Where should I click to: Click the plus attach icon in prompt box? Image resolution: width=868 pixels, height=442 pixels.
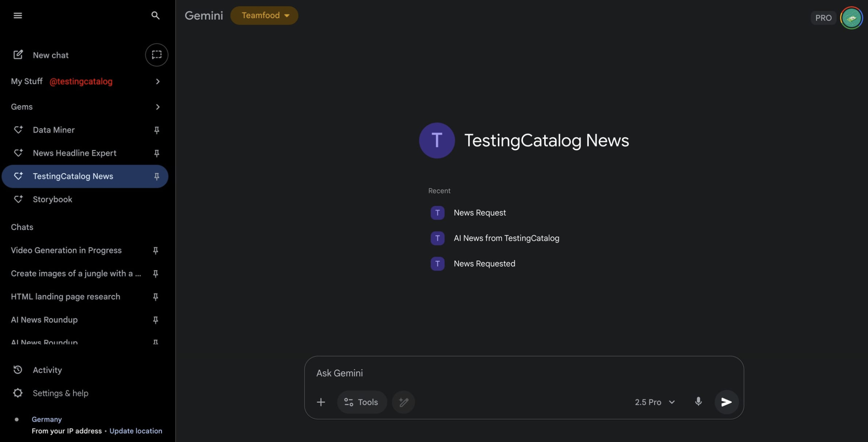(321, 402)
